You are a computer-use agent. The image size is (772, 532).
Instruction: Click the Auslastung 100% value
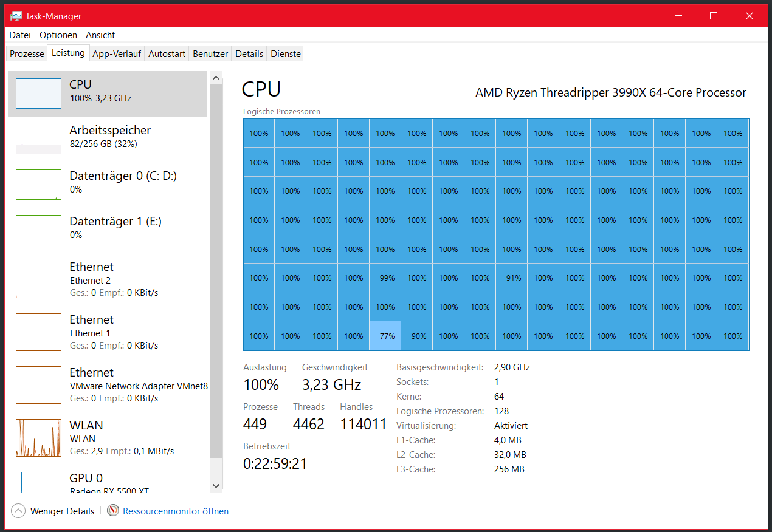(x=261, y=385)
